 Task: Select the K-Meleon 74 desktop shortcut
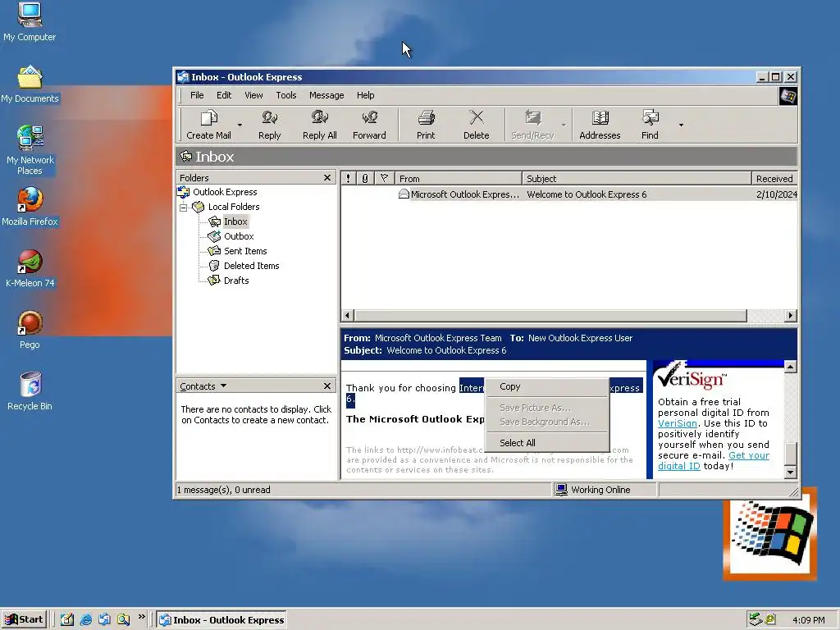(30, 268)
